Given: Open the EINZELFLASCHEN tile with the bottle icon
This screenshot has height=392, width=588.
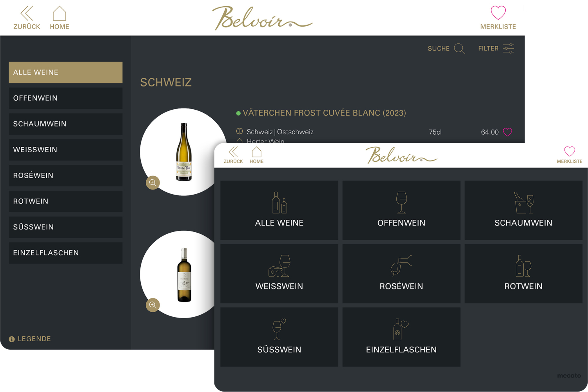Looking at the screenshot, I should tap(401, 337).
